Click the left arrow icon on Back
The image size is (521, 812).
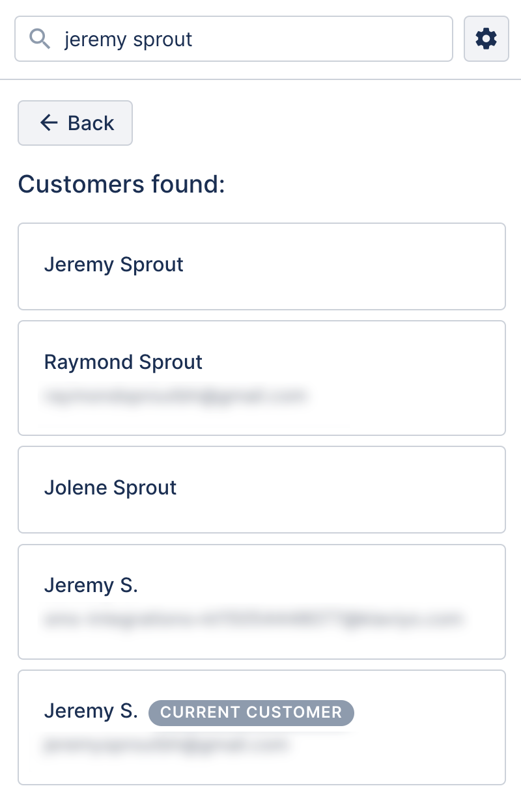49,122
